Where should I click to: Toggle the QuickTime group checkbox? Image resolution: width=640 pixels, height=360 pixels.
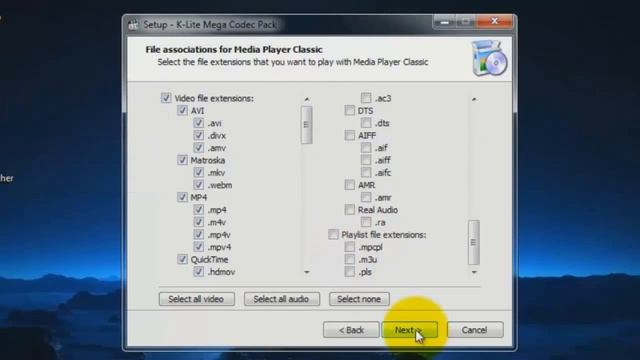(182, 259)
